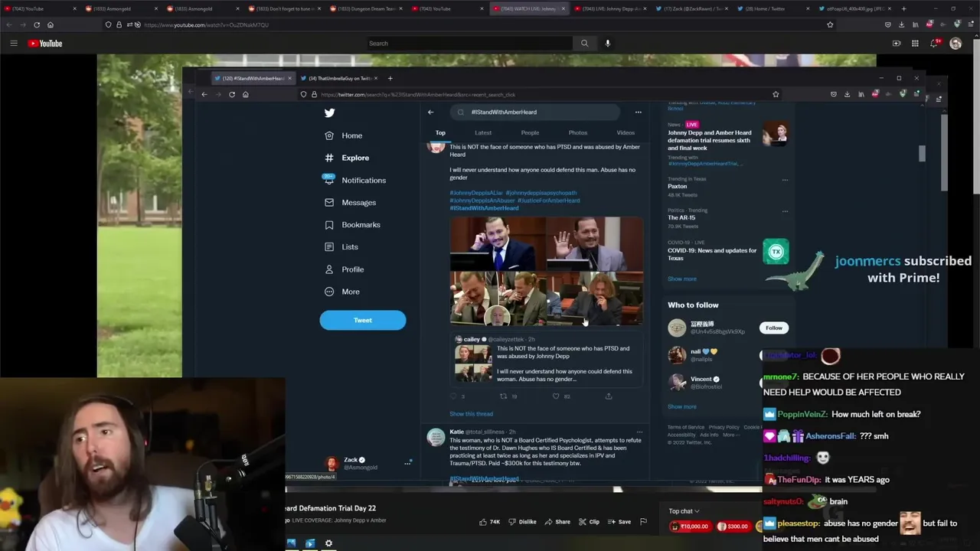Share the tweet using the share icon
This screenshot has width=980, height=551.
[x=609, y=396]
